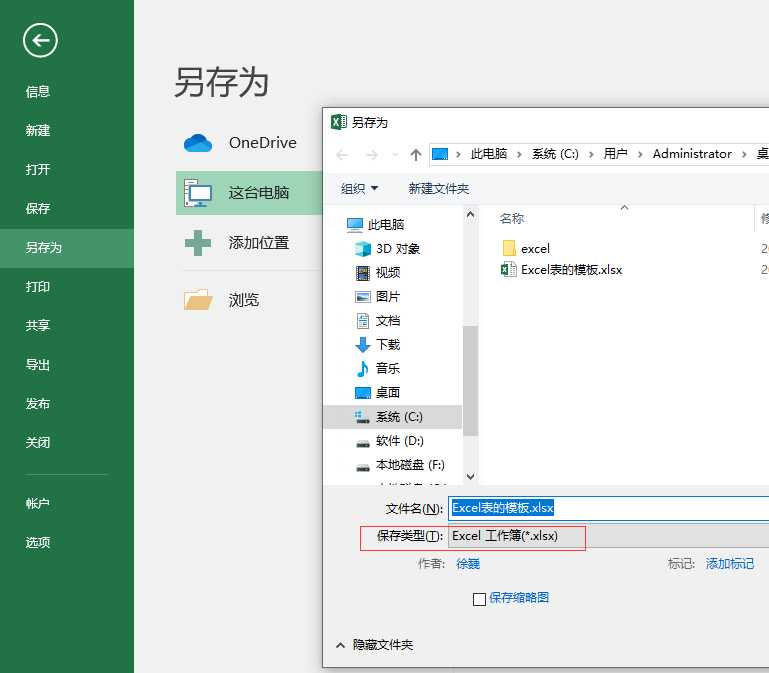Click the green plus 添加位置 icon
Viewport: 769px width, 673px height.
(x=198, y=243)
